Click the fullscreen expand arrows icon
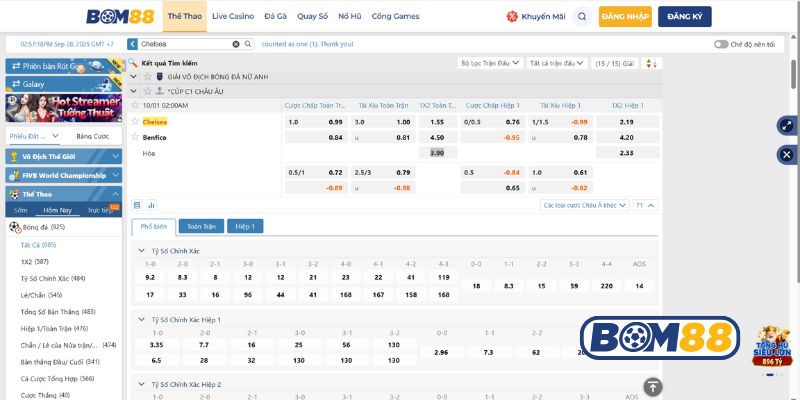Image resolution: width=800 pixels, height=400 pixels. 786,126
